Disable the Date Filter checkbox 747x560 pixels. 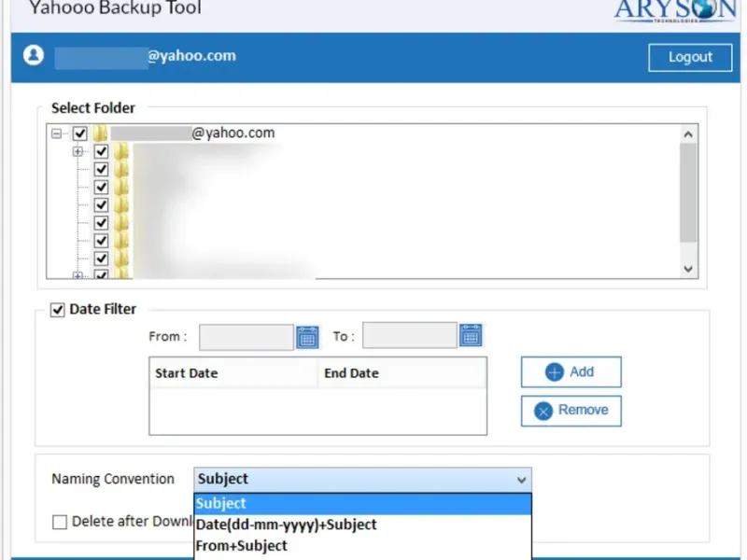[x=58, y=310]
